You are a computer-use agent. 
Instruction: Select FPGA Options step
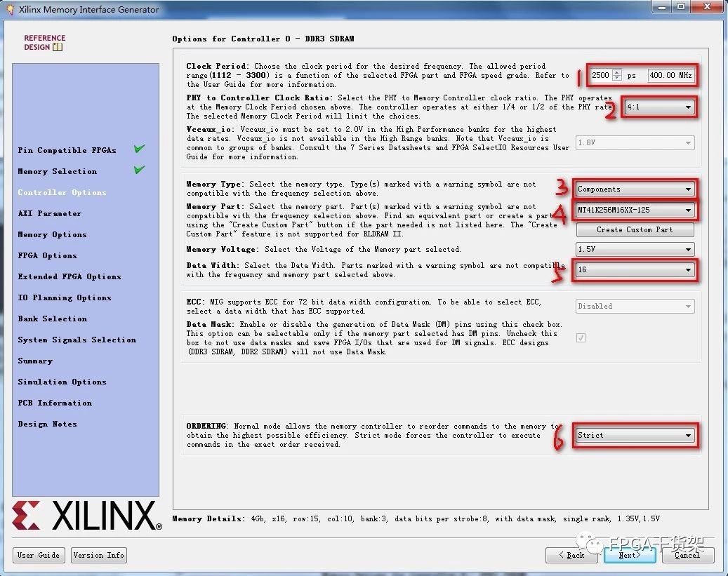(47, 255)
